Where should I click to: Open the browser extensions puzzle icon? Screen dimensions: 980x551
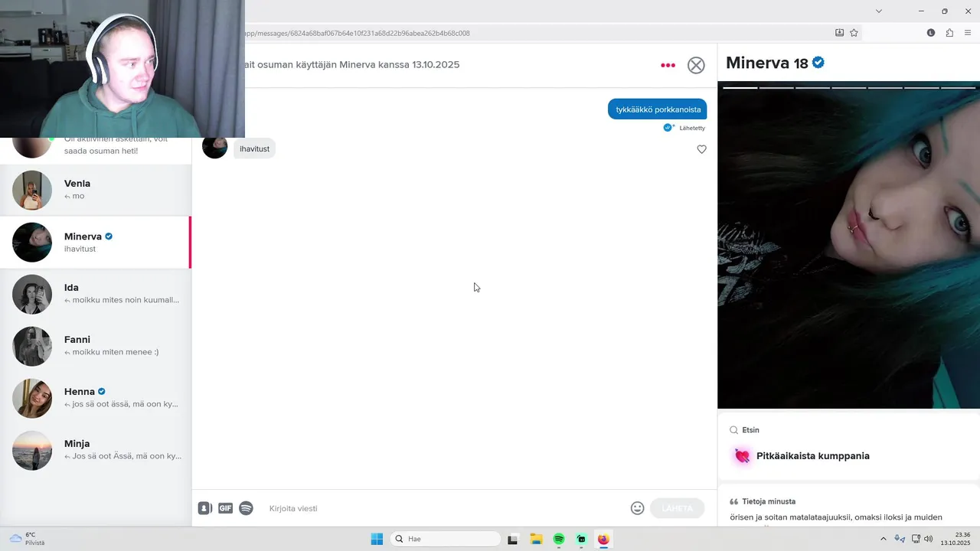[x=949, y=33]
